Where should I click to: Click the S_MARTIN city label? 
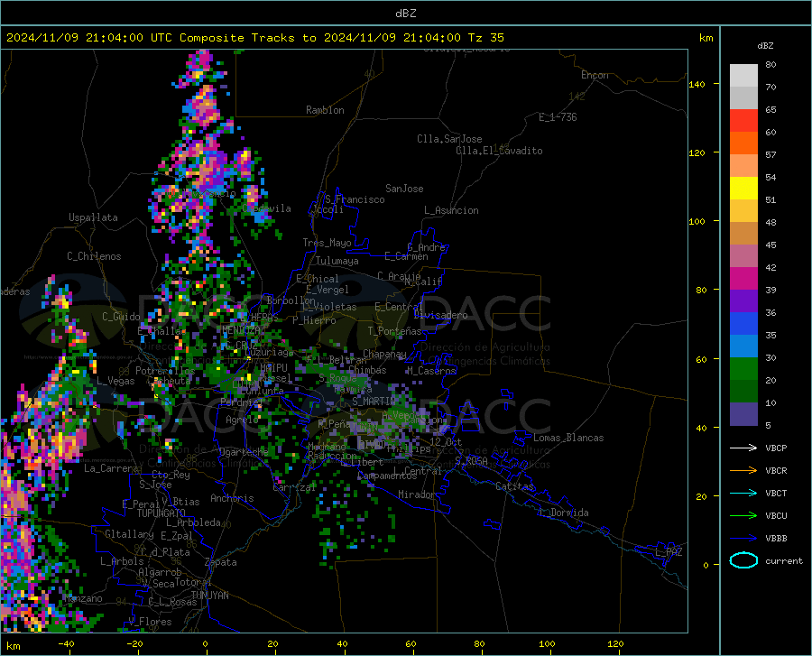tap(374, 401)
